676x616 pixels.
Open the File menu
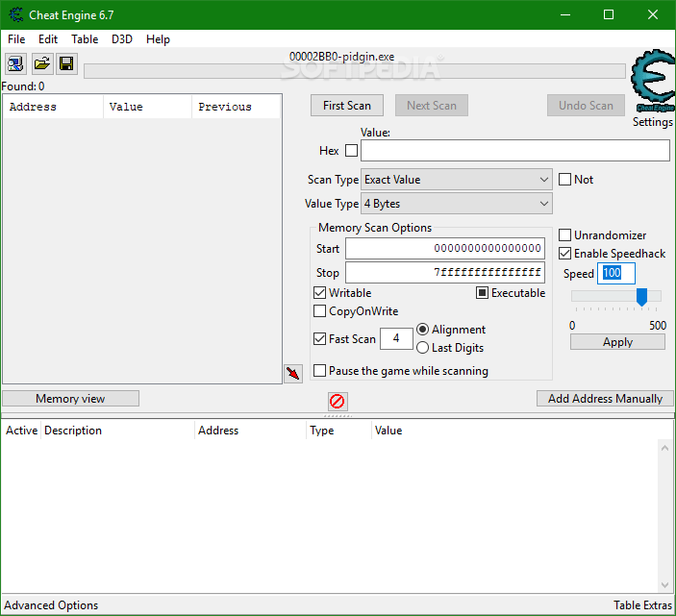click(x=16, y=39)
